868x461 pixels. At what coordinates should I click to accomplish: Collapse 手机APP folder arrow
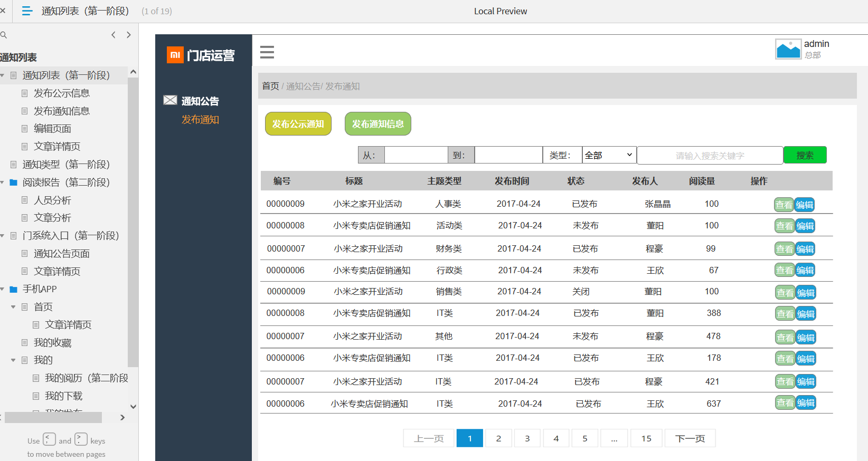pyautogui.click(x=3, y=289)
